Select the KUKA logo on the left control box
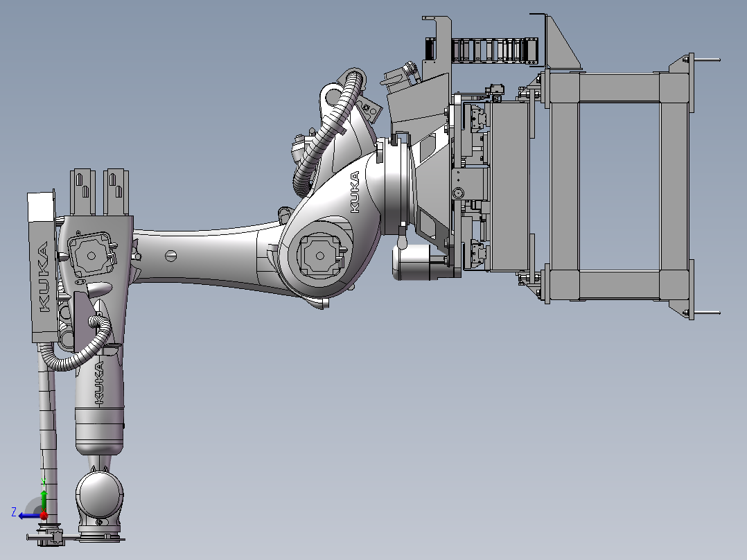This screenshot has width=747, height=560. 44,277
